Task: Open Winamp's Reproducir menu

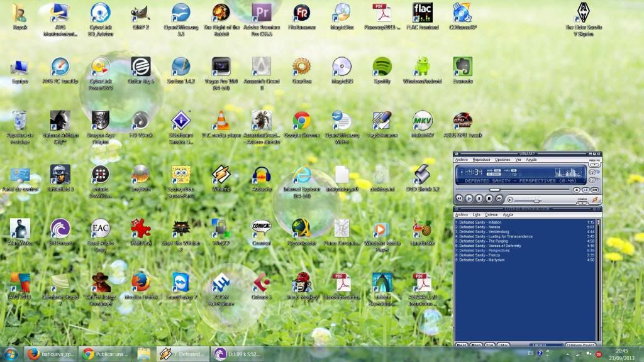Action: (x=481, y=160)
